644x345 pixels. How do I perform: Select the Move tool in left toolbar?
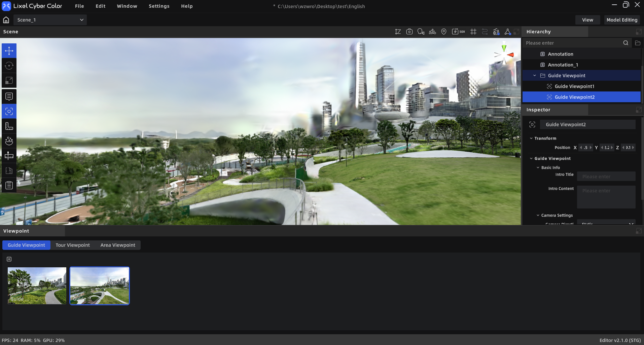pyautogui.click(x=9, y=51)
